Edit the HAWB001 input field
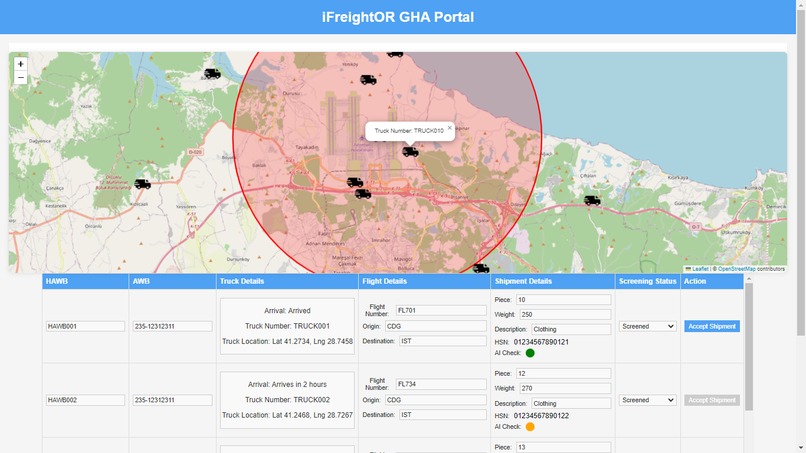This screenshot has width=806, height=453. point(85,326)
